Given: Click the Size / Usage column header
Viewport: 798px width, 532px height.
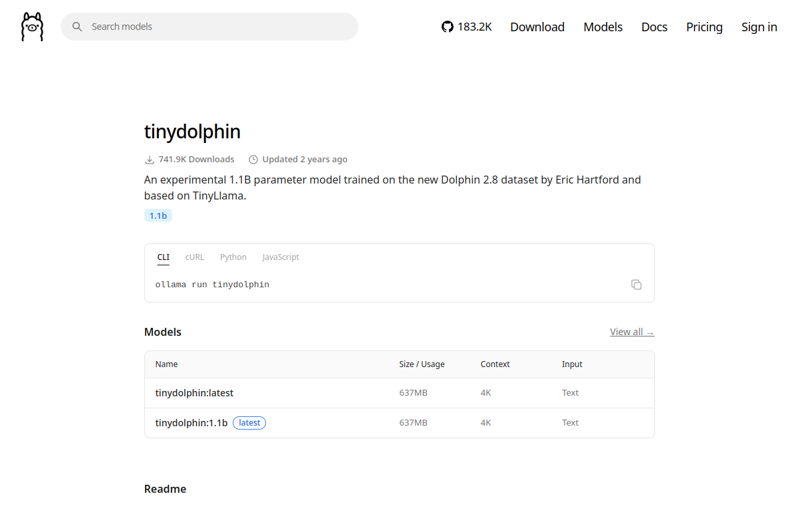Looking at the screenshot, I should (422, 364).
